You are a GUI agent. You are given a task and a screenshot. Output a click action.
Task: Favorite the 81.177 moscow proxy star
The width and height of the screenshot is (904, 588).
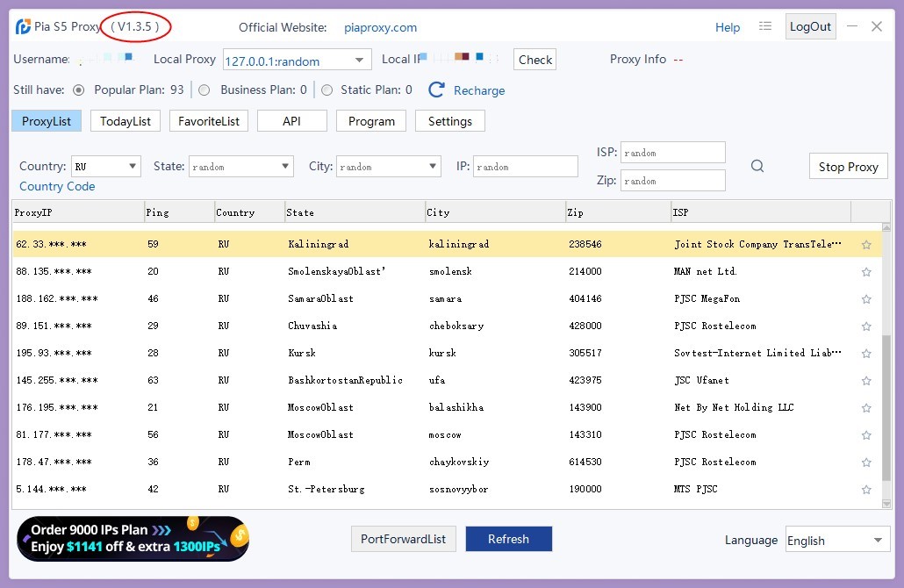866,435
